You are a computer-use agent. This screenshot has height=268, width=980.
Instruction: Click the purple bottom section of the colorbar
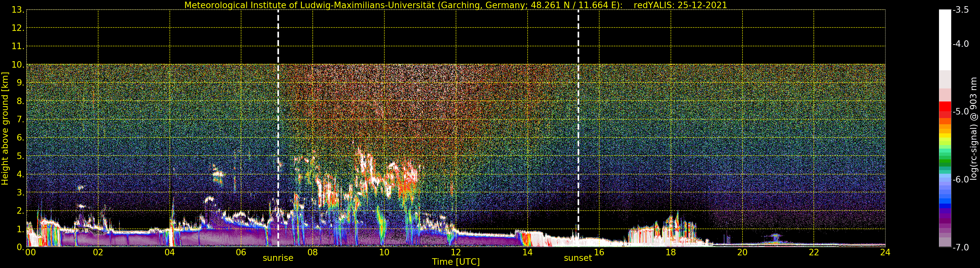pos(945,228)
